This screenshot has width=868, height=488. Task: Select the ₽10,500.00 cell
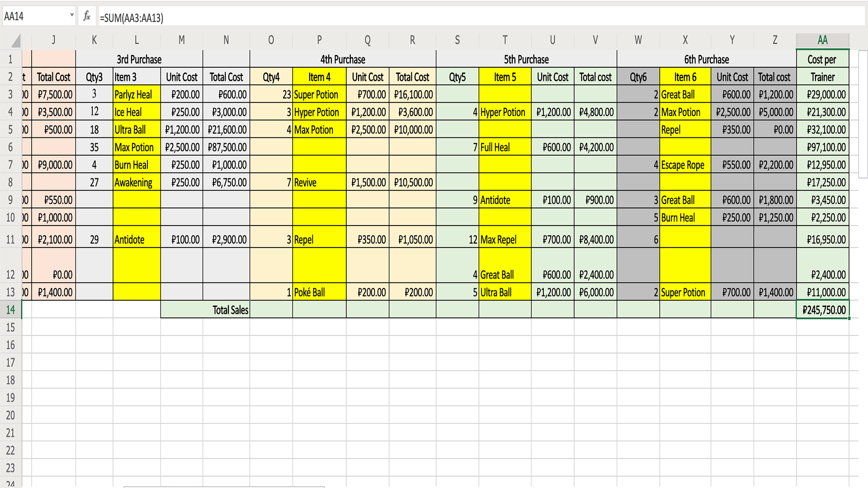tap(412, 183)
